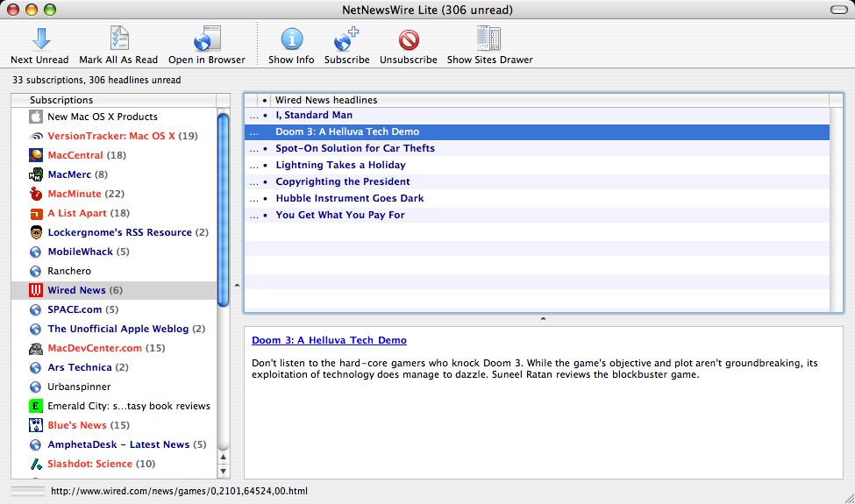Show the Sites Drawer

coord(489,39)
